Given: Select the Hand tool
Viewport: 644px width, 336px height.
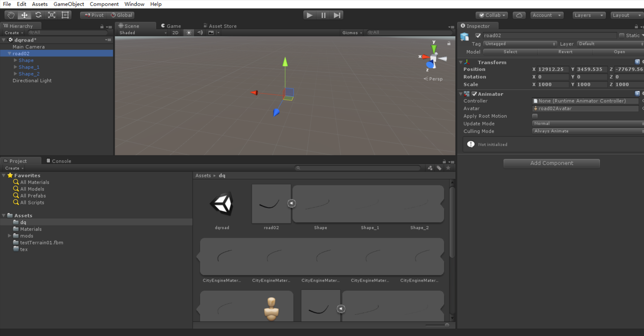Looking at the screenshot, I should 11,15.
